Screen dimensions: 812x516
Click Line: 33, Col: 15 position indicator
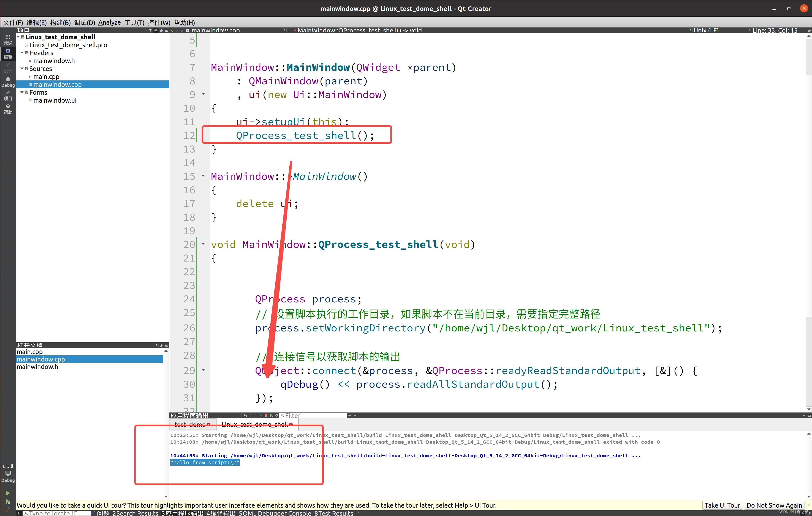775,30
